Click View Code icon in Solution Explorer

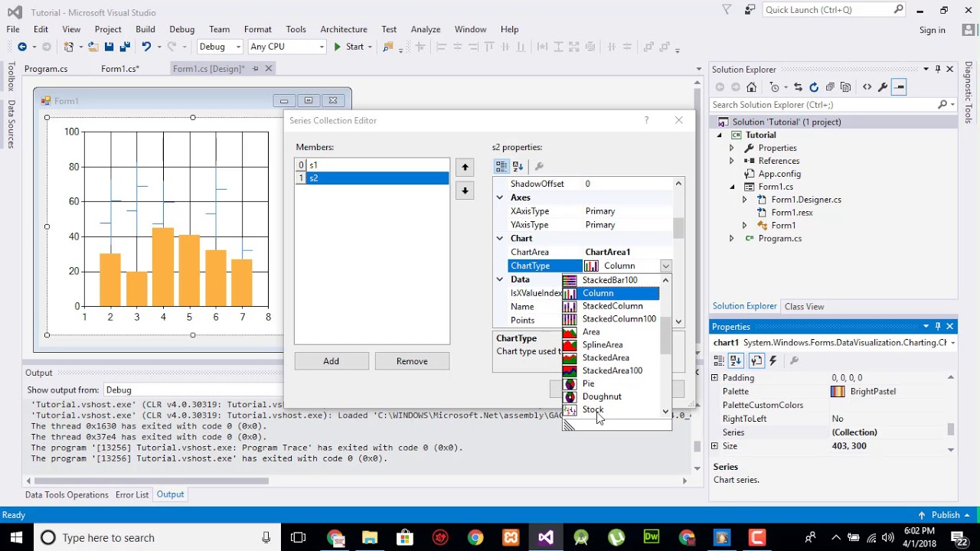867,87
